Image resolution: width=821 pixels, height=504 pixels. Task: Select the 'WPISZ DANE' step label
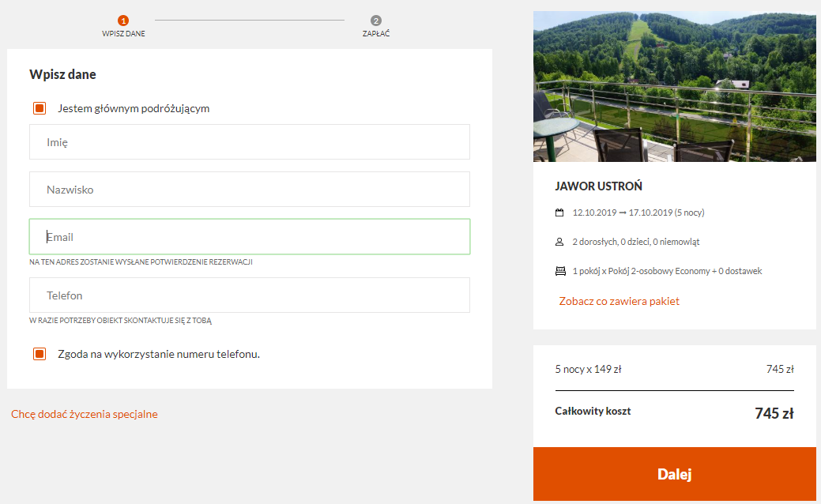pos(123,33)
